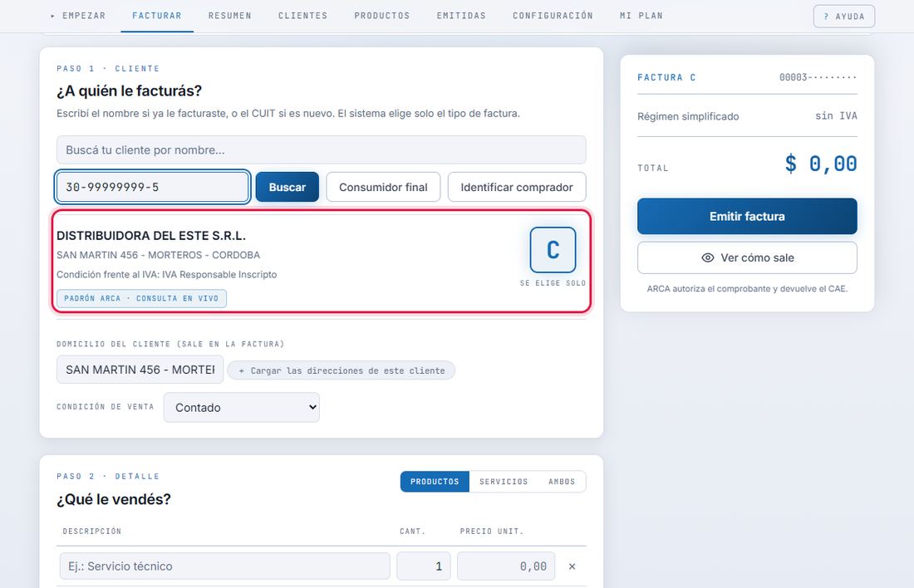Switch detail type to Servicios
This screenshot has width=914, height=588.
(504, 482)
